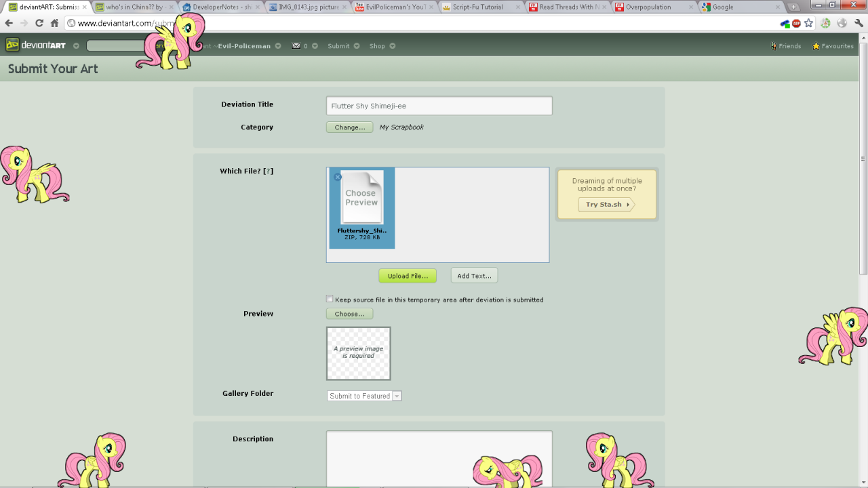Open the ~Evil-Policeman profile link
This screenshot has width=868, height=488.
pyautogui.click(x=242, y=46)
